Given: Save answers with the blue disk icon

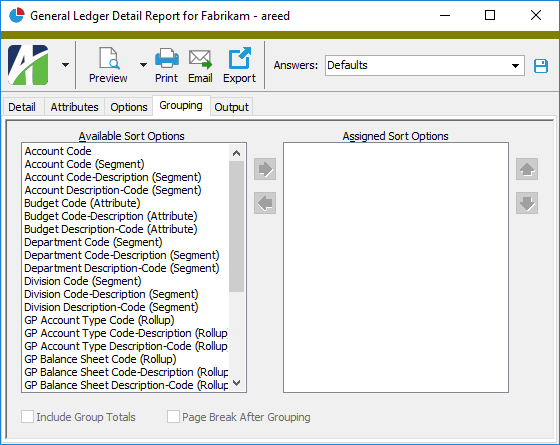Looking at the screenshot, I should pos(541,66).
